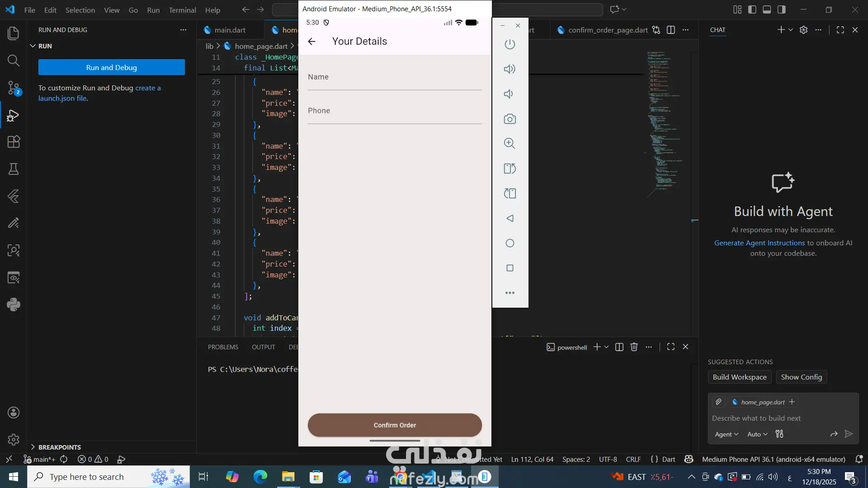Toggle the bottom panel layout icon
Viewport: 868px width, 488px height.
click(767, 9)
